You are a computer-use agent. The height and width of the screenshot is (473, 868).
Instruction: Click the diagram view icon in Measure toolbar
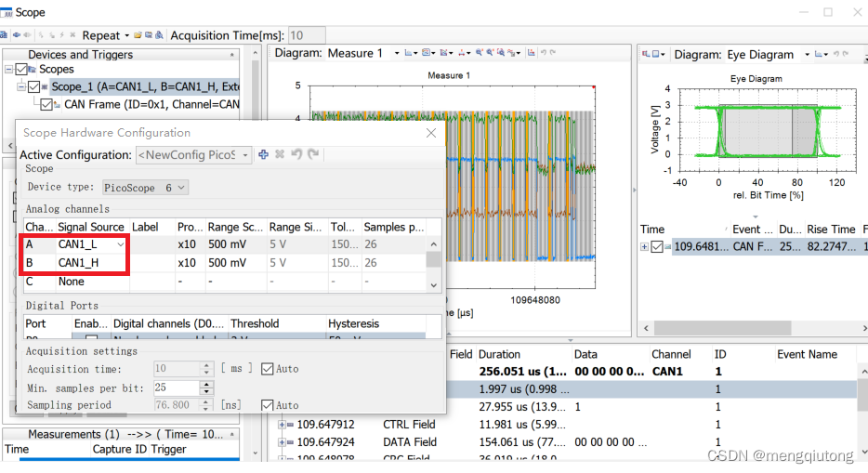tap(427, 53)
